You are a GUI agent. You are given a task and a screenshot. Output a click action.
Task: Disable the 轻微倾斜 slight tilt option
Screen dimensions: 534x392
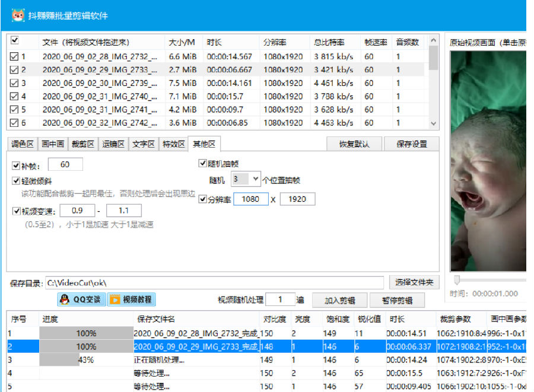click(x=16, y=181)
